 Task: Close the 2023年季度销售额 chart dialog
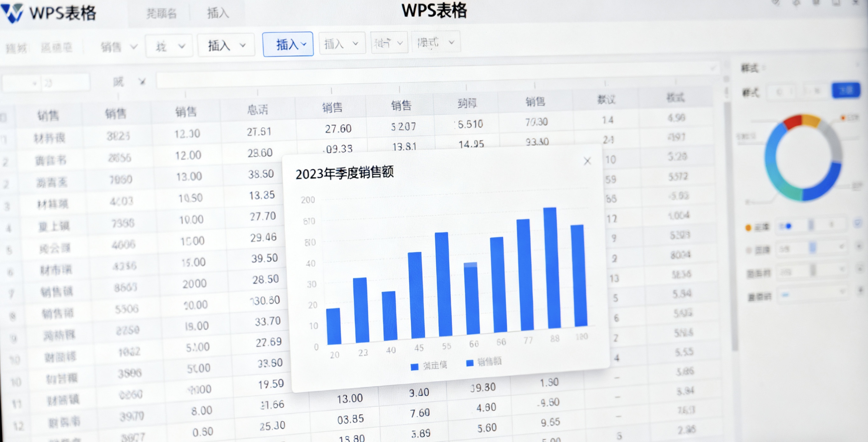coord(587,161)
